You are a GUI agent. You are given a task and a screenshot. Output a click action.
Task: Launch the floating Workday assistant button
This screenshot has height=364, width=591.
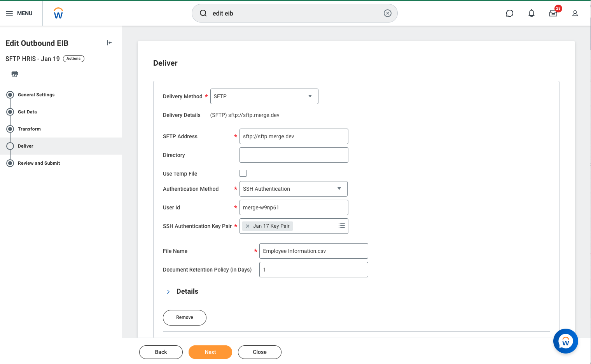pos(565,341)
